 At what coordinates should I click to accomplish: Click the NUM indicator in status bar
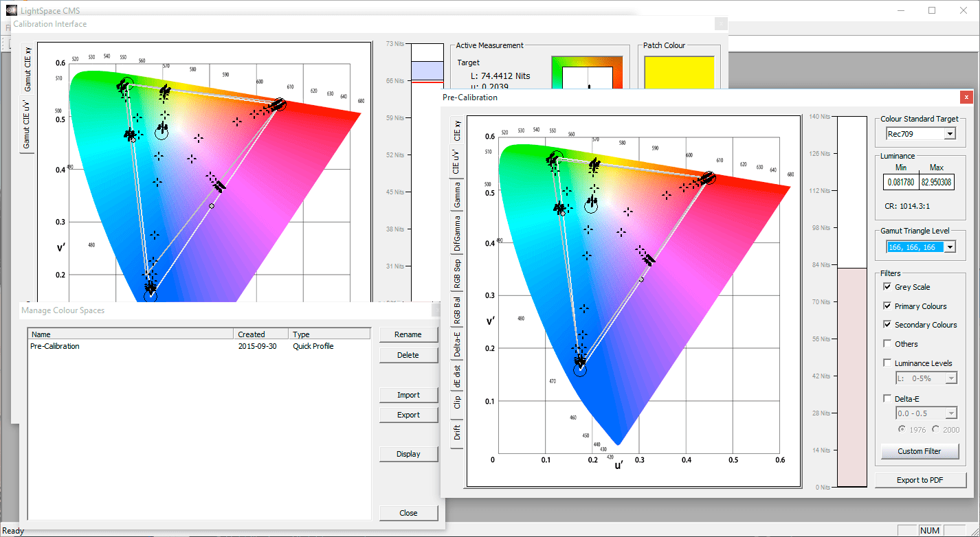[930, 530]
